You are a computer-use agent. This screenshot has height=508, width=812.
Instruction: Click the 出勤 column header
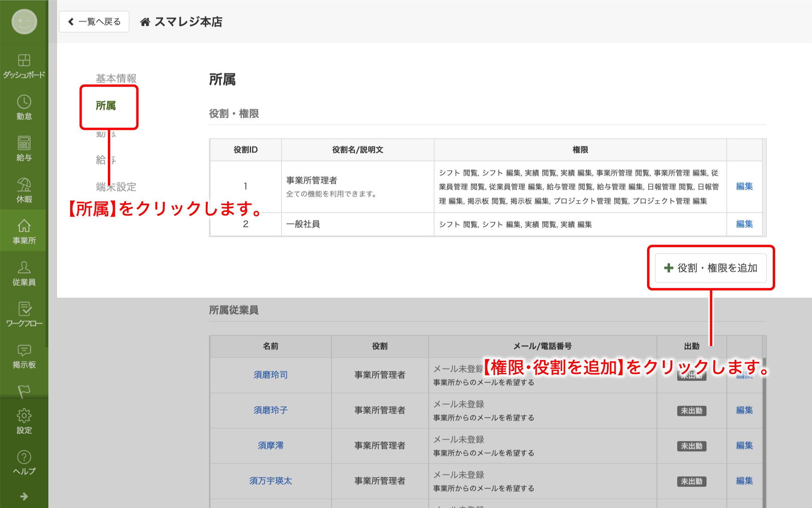(x=691, y=346)
